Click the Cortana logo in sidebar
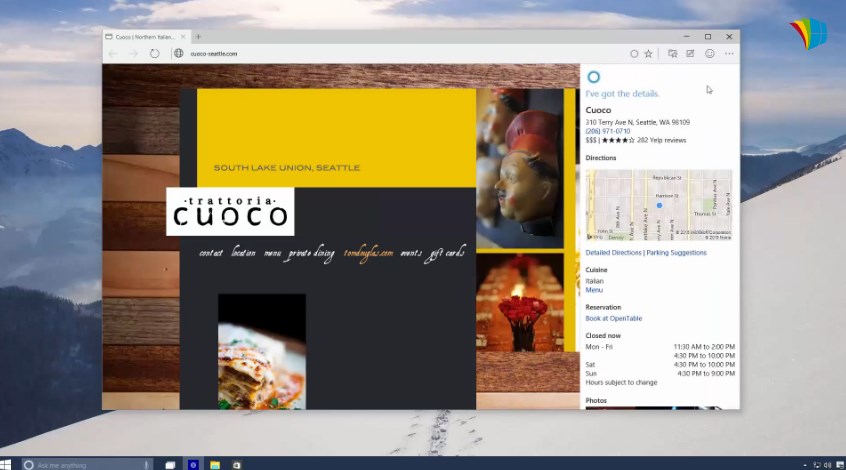Viewport: 846px width, 470px height. click(593, 77)
